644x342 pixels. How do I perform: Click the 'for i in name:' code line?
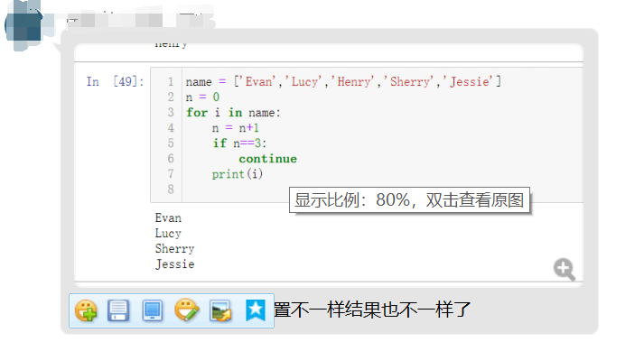(x=233, y=113)
